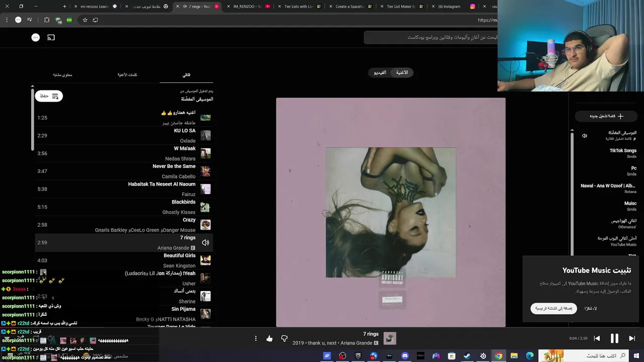Go back to the previous track
Image resolution: width=644 pixels, height=362 pixels.
pos(597,338)
